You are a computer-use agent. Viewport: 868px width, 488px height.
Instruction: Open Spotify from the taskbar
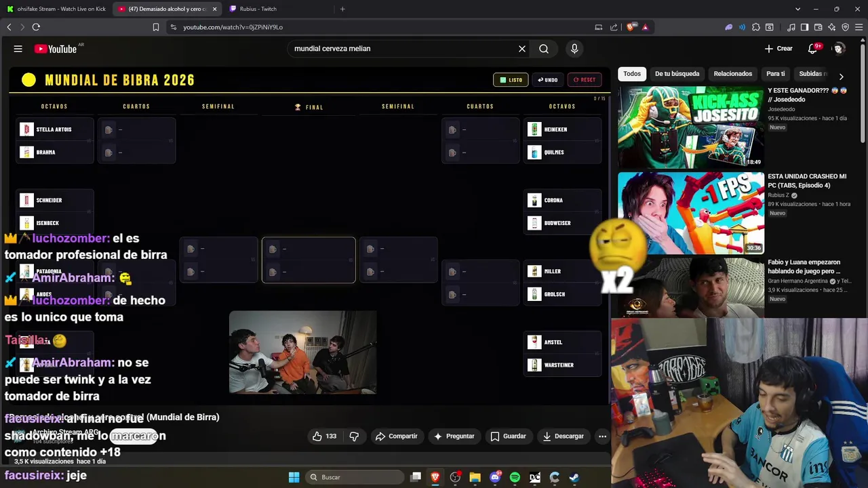pyautogui.click(x=515, y=477)
